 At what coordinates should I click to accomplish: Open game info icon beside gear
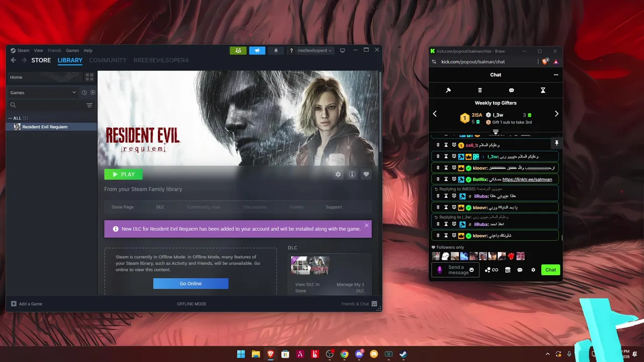pyautogui.click(x=352, y=174)
